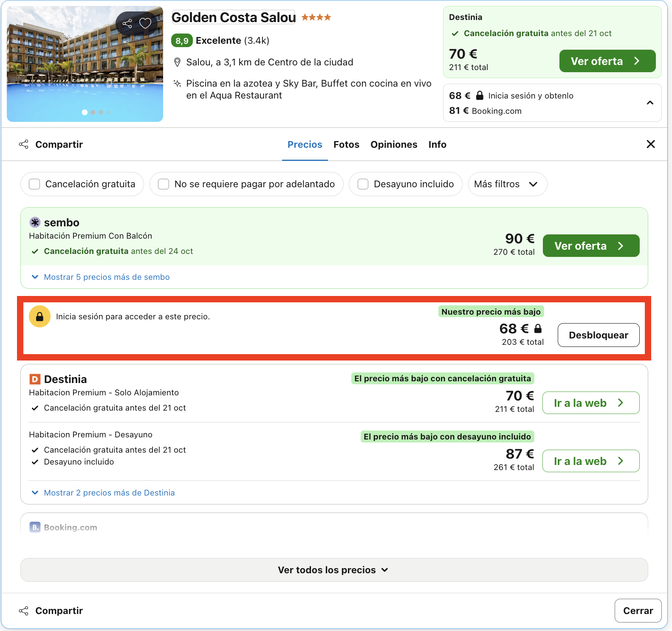Screen dimensions: 672x631
Task: Collapse the sidebar price list chevron
Action: tap(650, 103)
